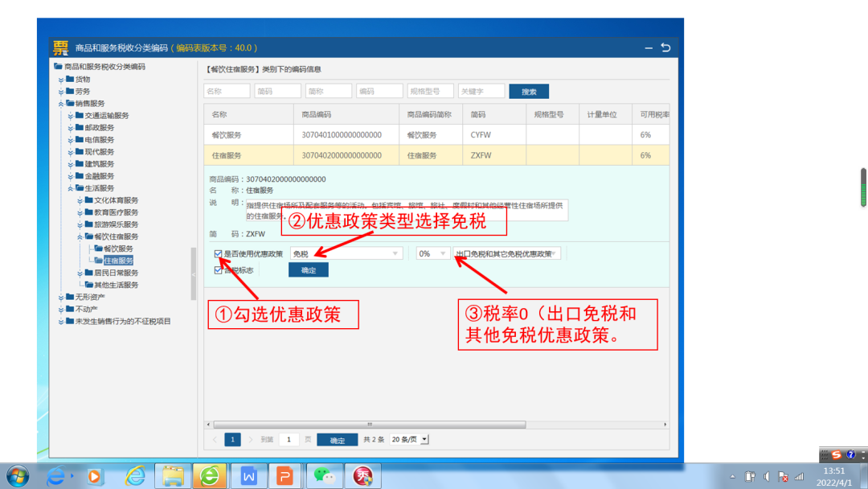This screenshot has width=868, height=489.
Task: Open Windows Start menu orb
Action: click(x=18, y=475)
